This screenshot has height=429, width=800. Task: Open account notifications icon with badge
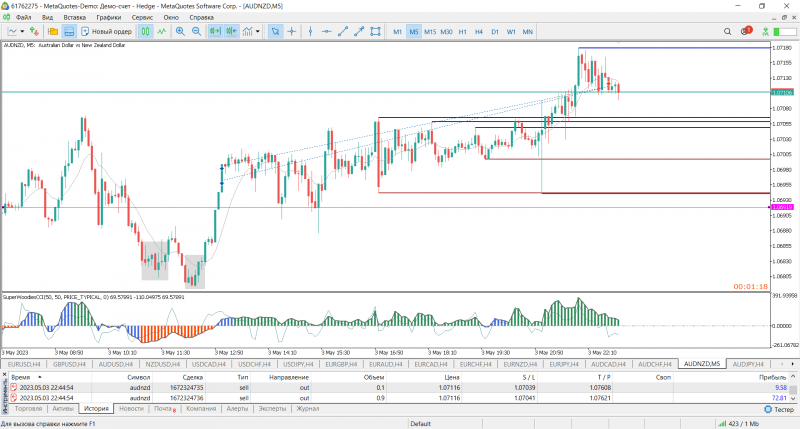[746, 31]
